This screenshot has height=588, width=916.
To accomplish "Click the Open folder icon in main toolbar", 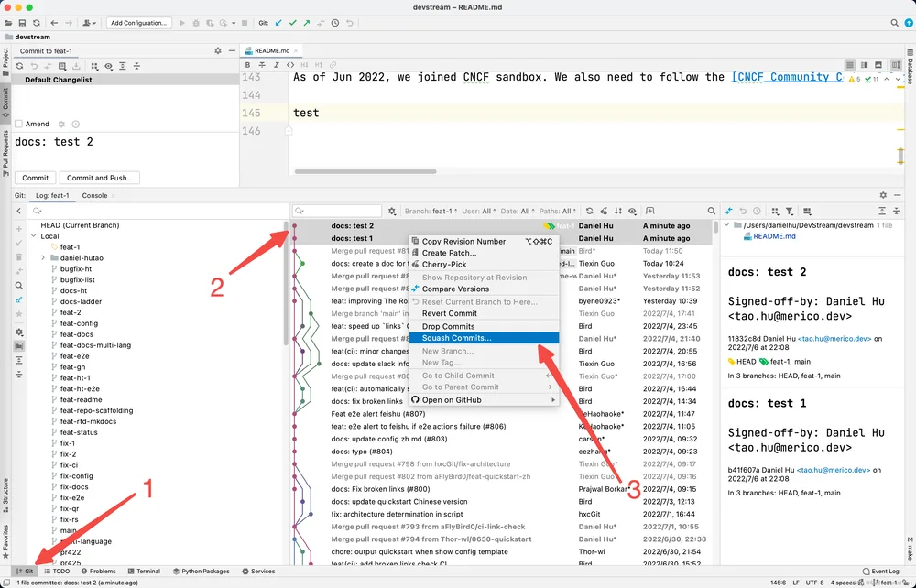I will point(8,23).
